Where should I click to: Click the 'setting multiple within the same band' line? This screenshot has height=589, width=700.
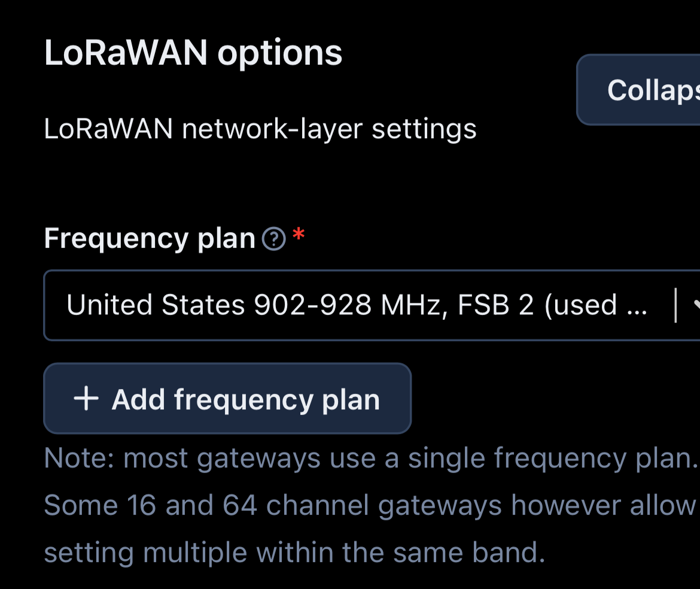point(294,552)
